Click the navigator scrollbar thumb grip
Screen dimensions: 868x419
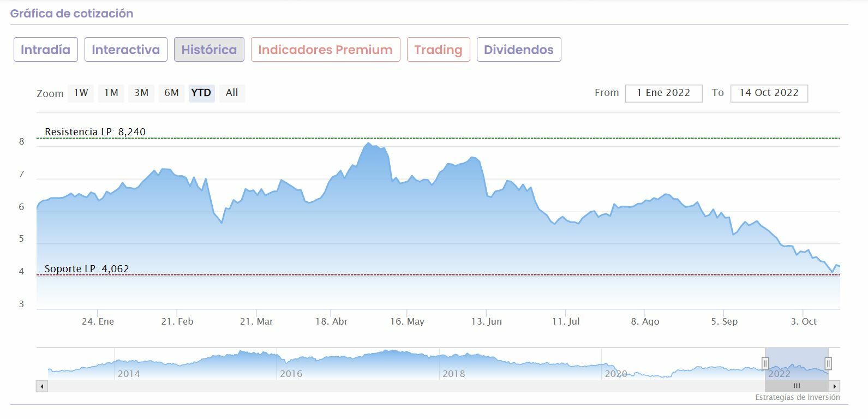coord(797,386)
